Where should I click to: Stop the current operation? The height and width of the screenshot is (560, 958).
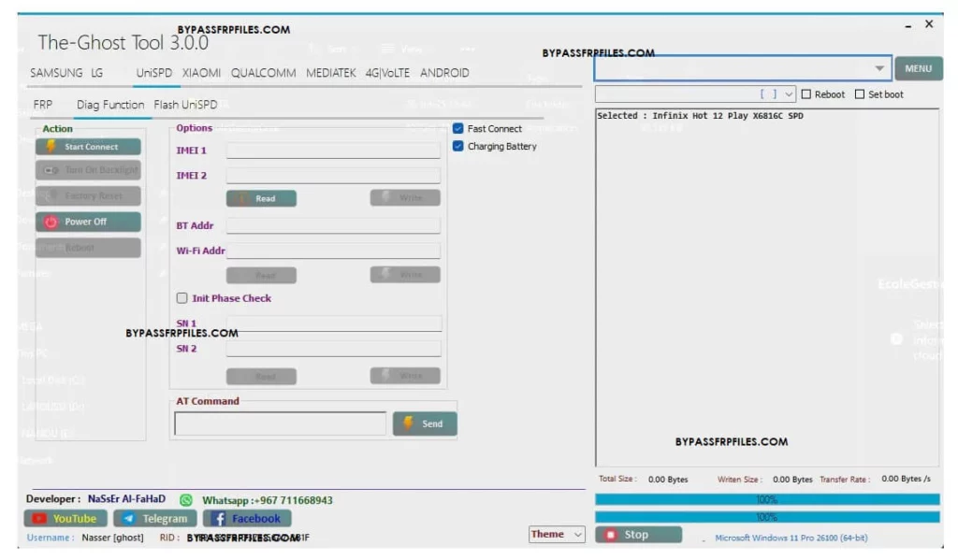[638, 535]
